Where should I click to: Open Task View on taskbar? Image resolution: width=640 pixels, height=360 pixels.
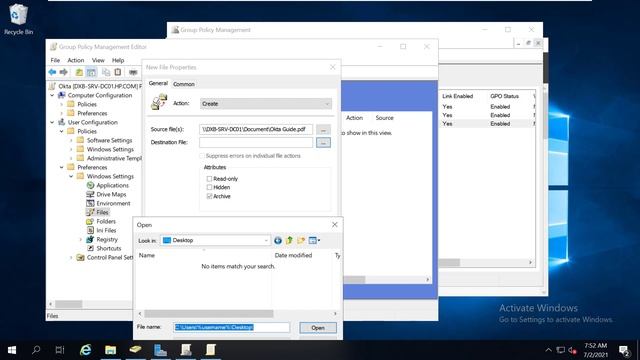[x=60, y=350]
